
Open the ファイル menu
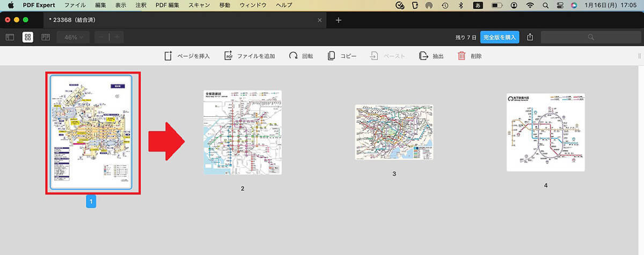[74, 5]
